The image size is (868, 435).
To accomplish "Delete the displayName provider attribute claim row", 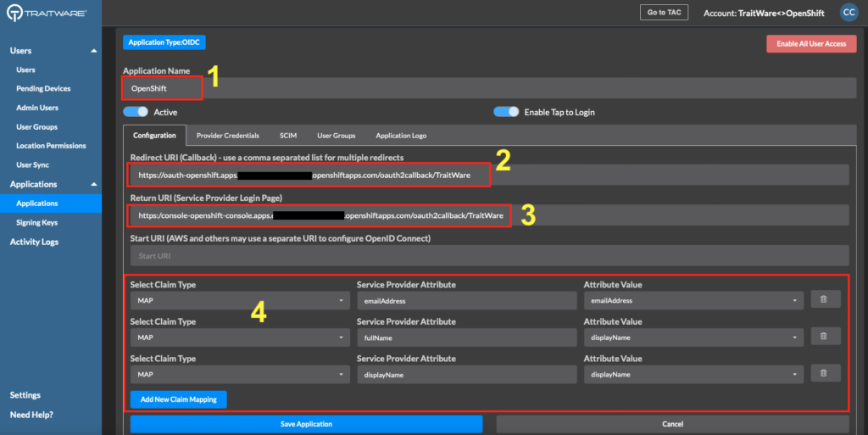I will 826,374.
